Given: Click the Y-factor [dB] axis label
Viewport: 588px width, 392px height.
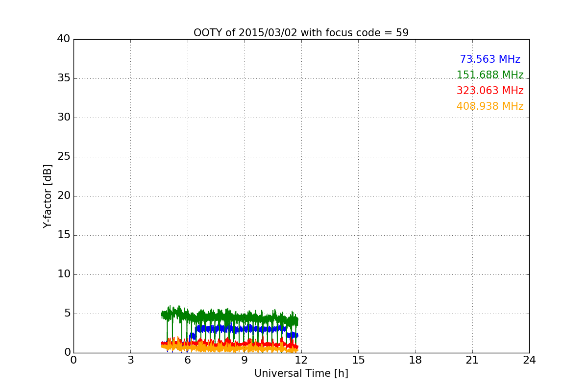Looking at the screenshot, I should pyautogui.click(x=48, y=196).
